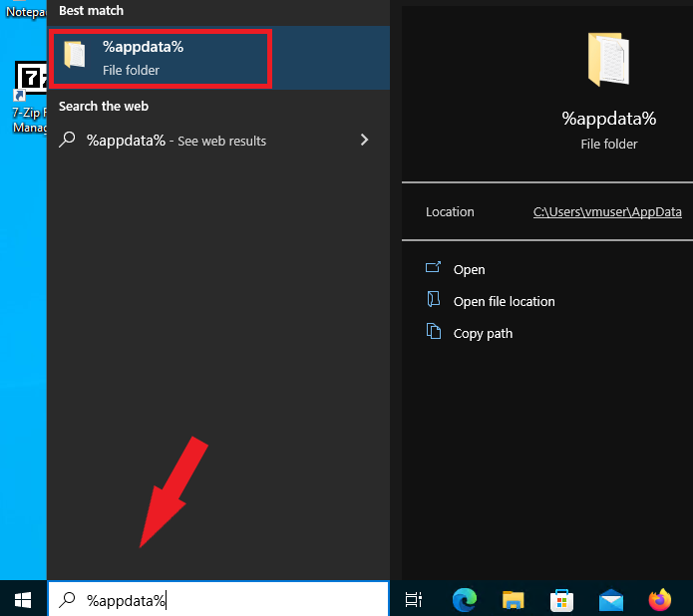Click the Task View taskbar icon
Viewport: 693px width, 616px height.
(414, 600)
